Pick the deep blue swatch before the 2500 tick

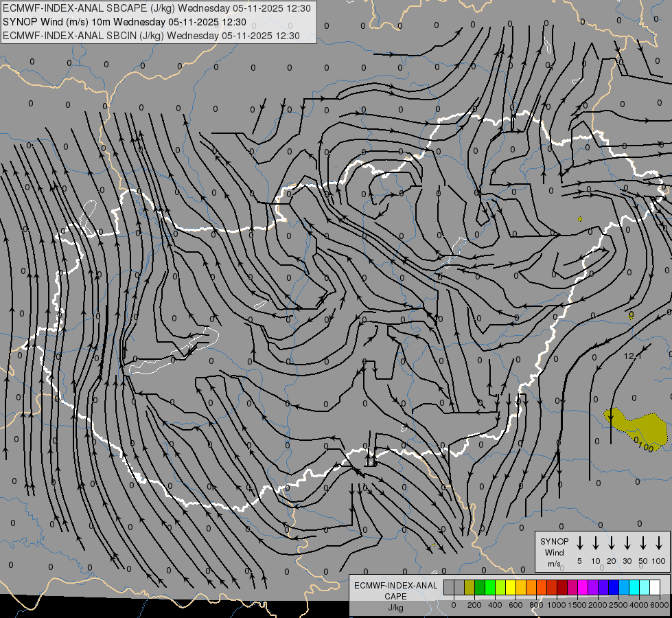[x=614, y=587]
